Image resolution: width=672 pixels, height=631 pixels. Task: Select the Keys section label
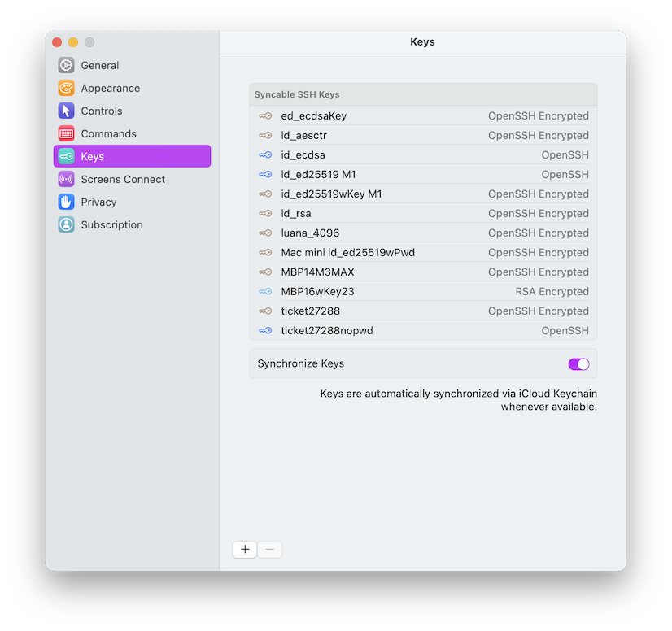coord(92,156)
